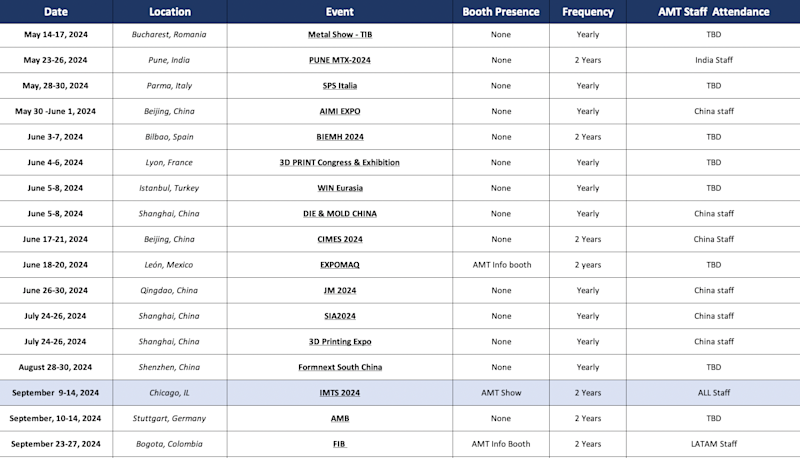Viewport: 800px width, 458px height.
Task: Click the date September 9-14, 2024
Action: (x=56, y=393)
